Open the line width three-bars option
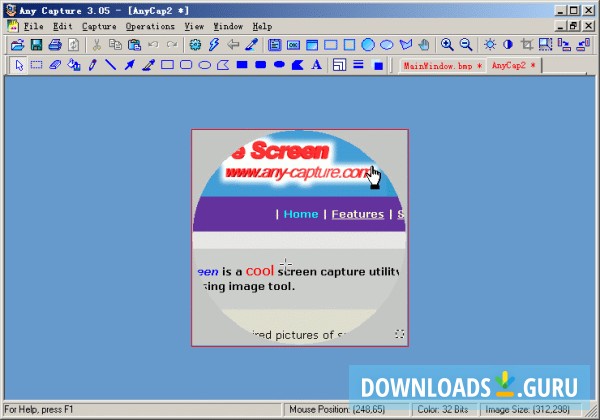The image size is (600, 420). (x=358, y=65)
